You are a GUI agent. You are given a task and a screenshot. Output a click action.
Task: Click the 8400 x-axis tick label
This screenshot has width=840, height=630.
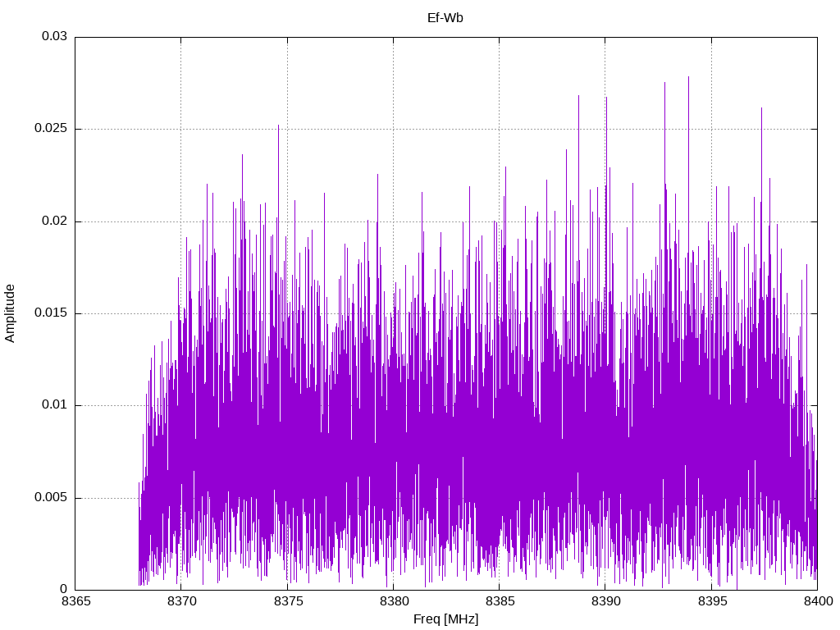tap(818, 601)
